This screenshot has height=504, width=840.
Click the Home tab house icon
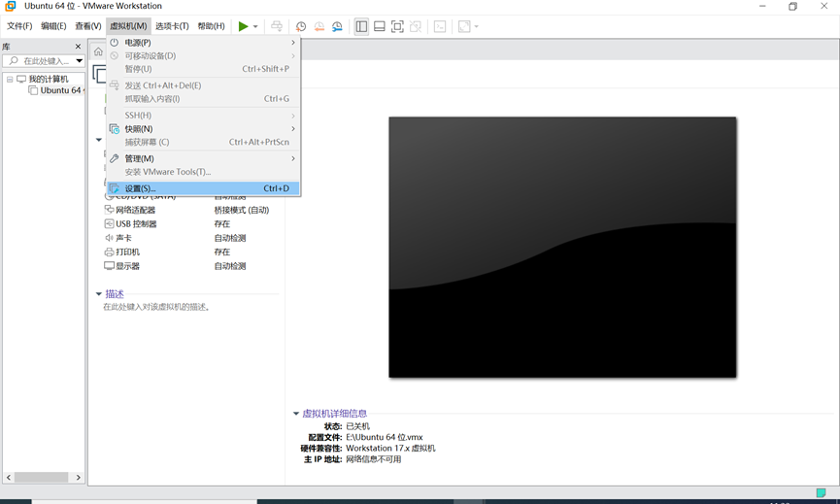[99, 51]
